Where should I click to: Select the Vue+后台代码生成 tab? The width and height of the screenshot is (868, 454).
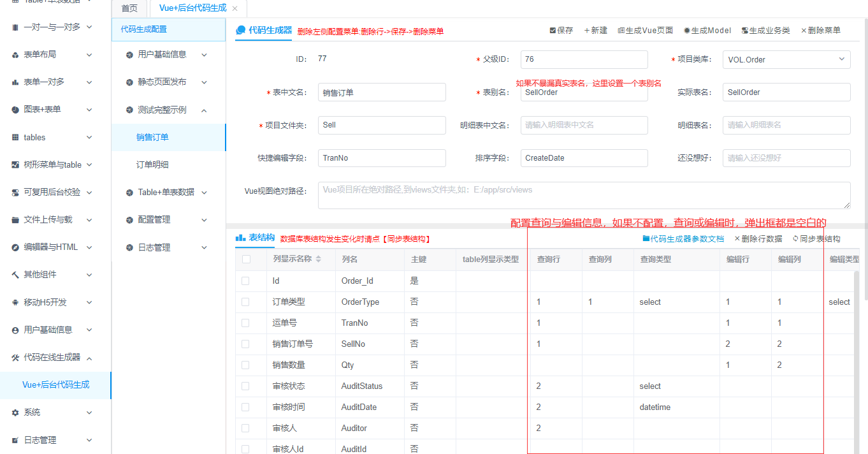tap(192, 8)
